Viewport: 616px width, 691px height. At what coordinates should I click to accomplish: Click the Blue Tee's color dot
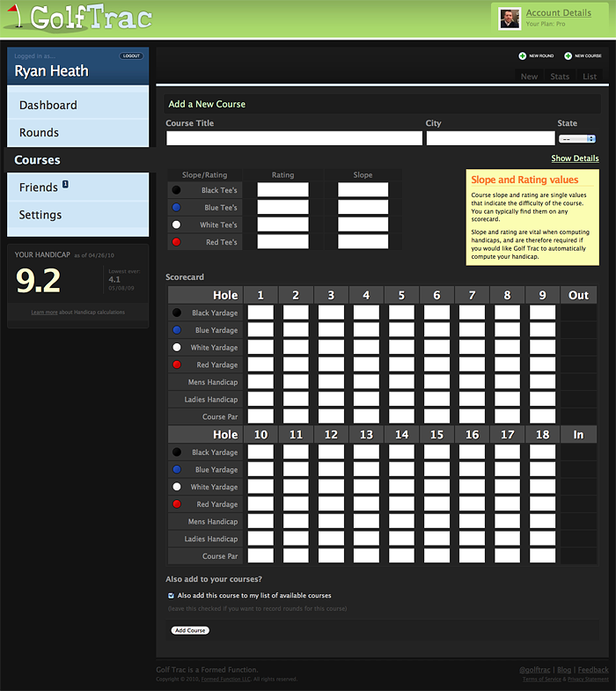pyautogui.click(x=176, y=207)
